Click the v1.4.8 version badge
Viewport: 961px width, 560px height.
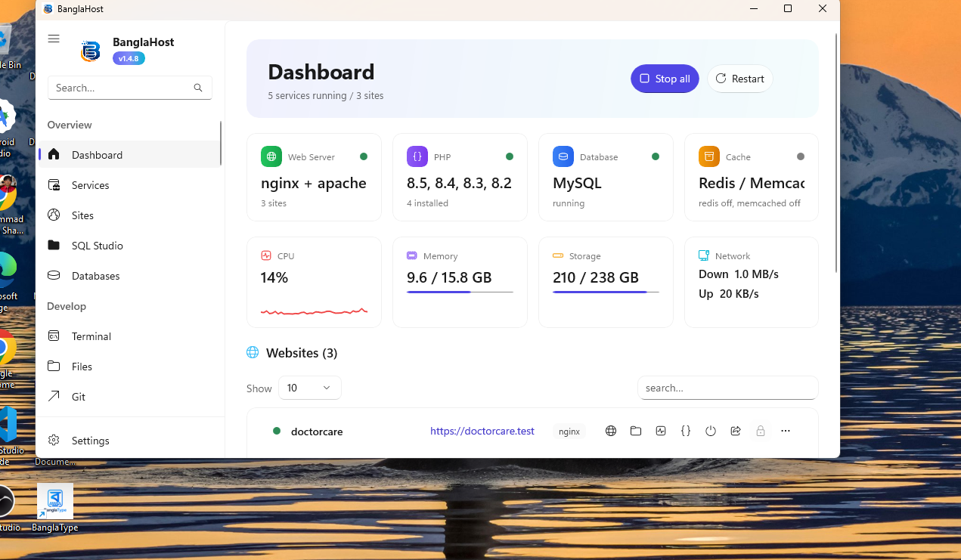pos(129,58)
